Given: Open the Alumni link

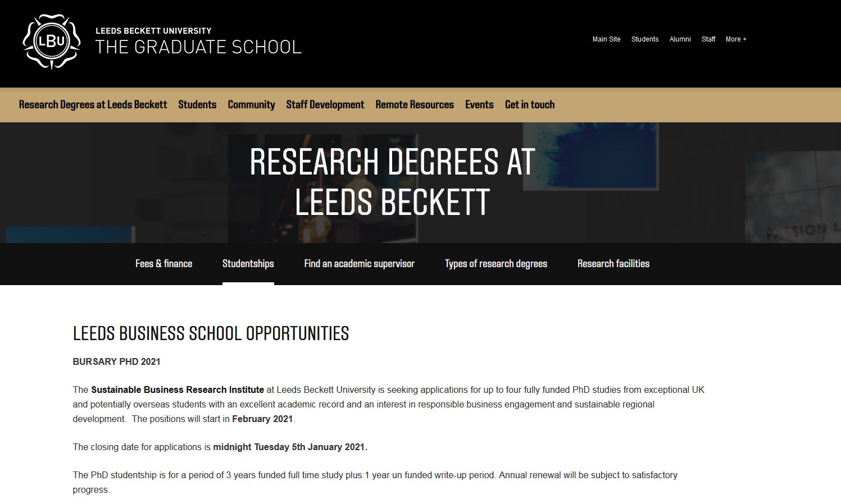Looking at the screenshot, I should (x=680, y=39).
